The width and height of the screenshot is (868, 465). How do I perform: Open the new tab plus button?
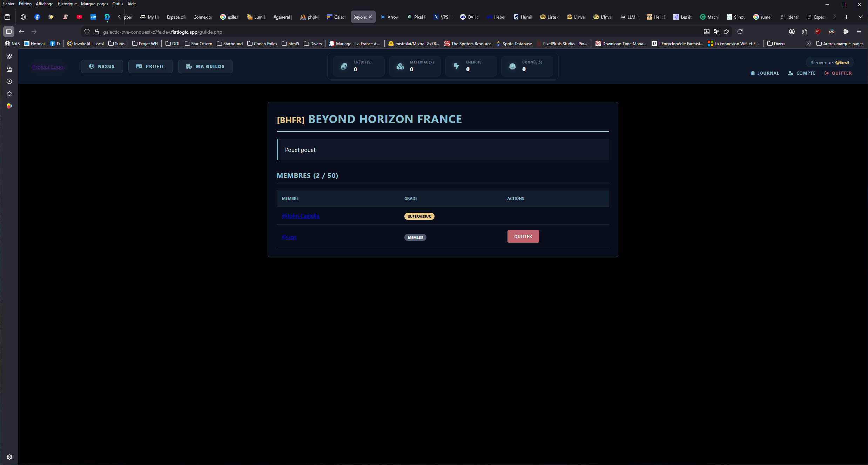click(x=846, y=17)
